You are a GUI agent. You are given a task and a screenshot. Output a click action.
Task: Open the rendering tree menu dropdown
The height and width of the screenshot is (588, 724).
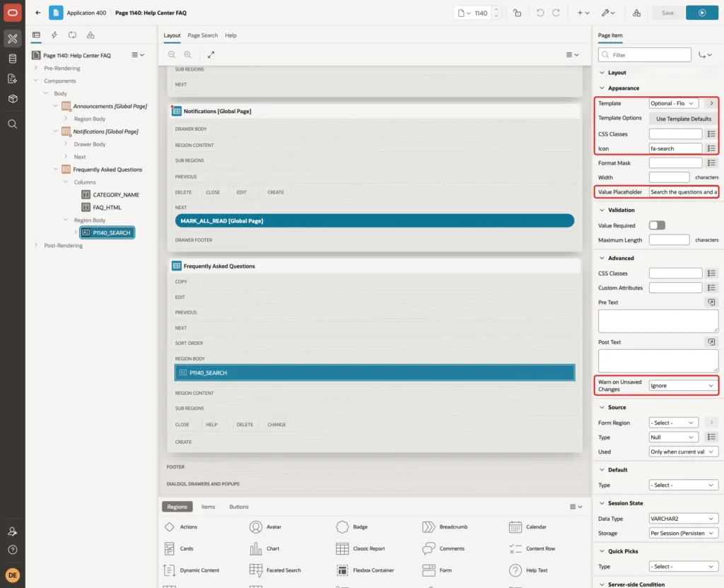138,55
